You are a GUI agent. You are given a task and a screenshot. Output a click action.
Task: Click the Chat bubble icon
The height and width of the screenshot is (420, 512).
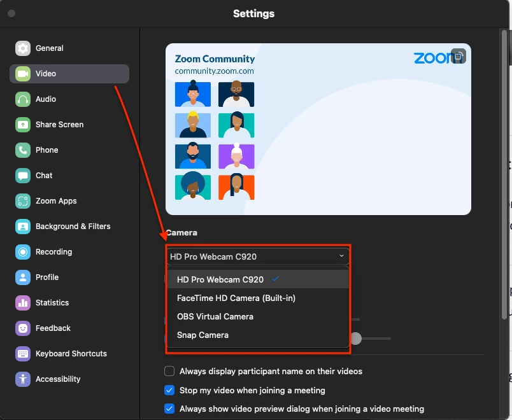coord(23,176)
